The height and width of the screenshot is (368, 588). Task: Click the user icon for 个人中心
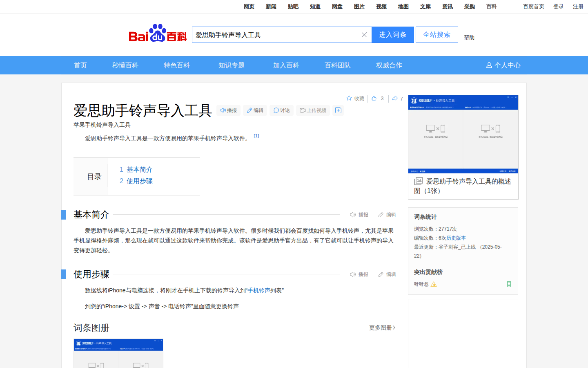coord(489,65)
